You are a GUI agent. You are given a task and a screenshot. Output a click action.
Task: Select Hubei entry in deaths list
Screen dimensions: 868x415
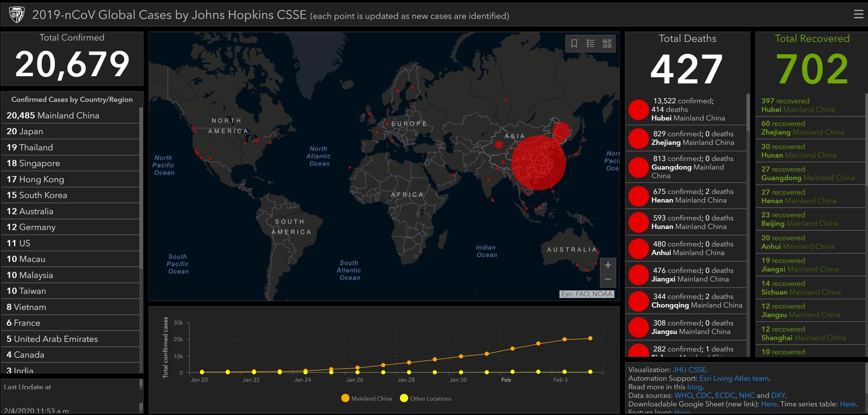pyautogui.click(x=686, y=109)
